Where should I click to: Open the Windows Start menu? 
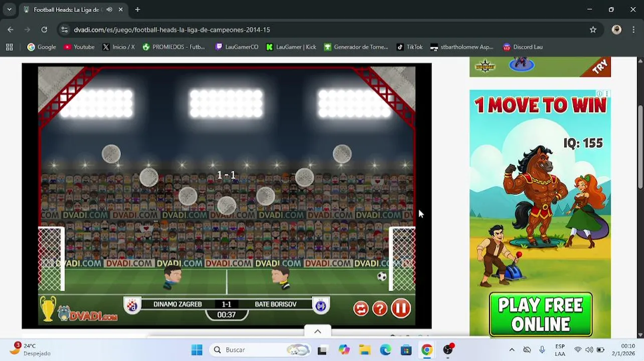(x=197, y=349)
